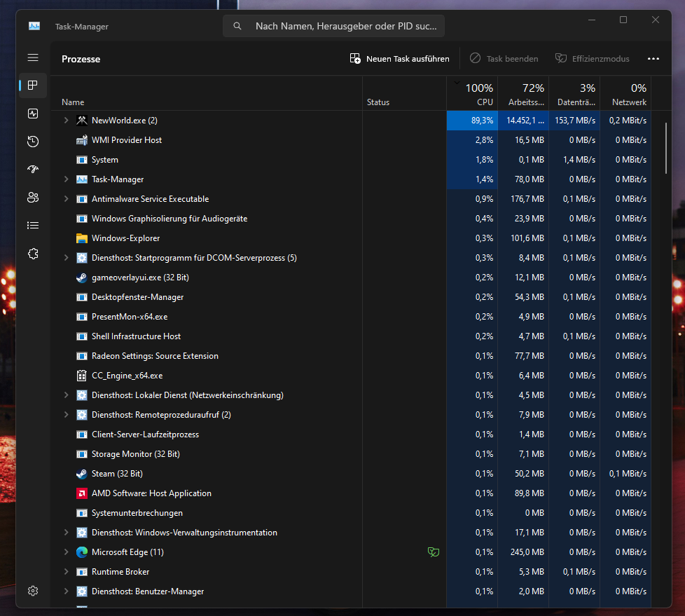Screen dimensions: 685x616
Task: Click the 89,3% CPU cell of NewWorld.exe
Action: pyautogui.click(x=472, y=121)
